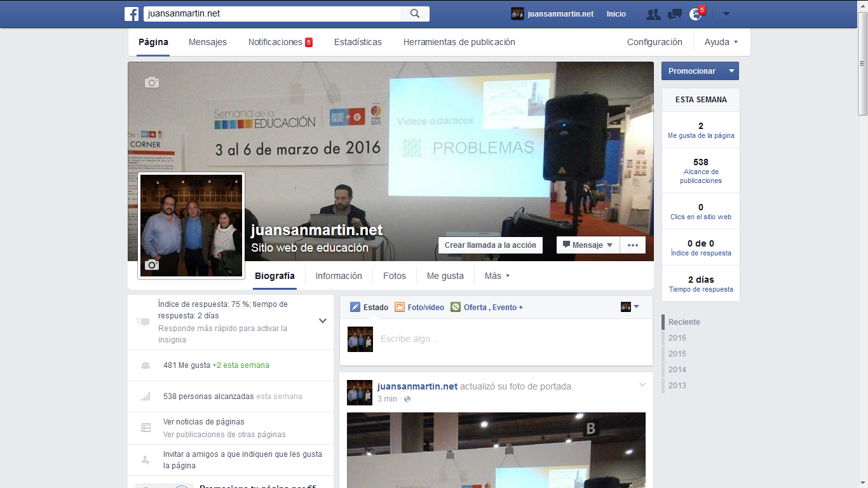Viewport: 868px width, 488px height.
Task: Open the friend requests icon
Action: pos(653,14)
